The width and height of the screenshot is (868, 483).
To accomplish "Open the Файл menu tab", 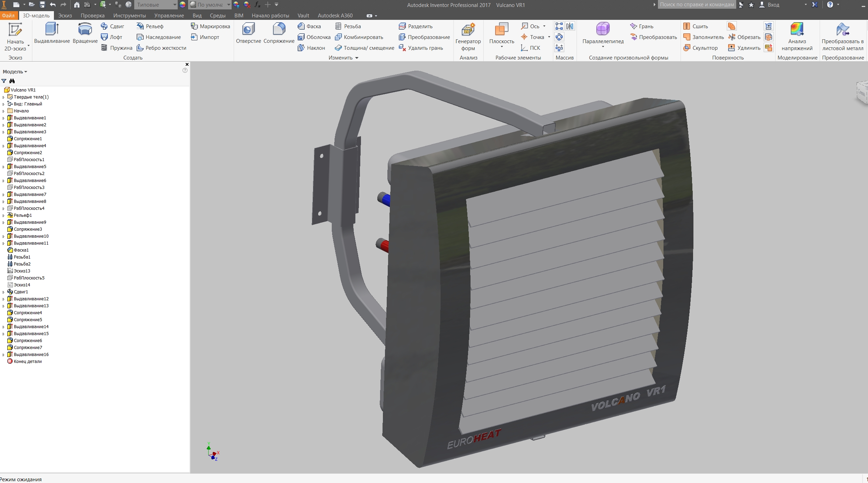I will [x=8, y=15].
